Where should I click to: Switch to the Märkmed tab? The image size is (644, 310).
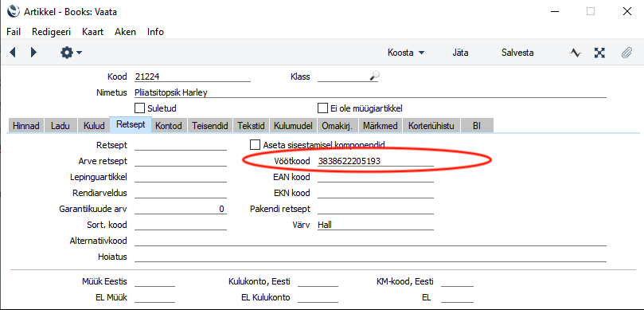[381, 126]
